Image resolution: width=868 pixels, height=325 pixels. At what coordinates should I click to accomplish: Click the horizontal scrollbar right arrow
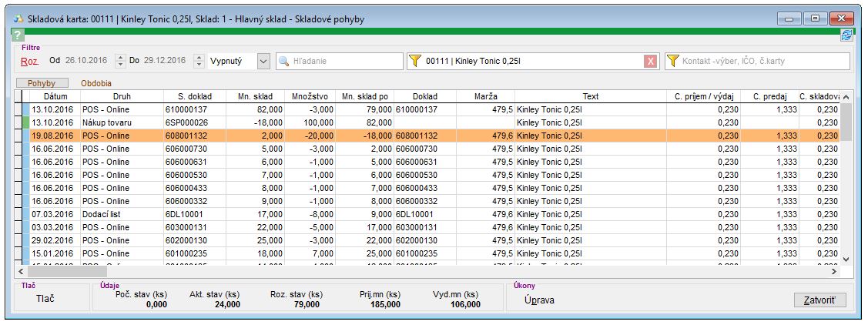[833, 271]
